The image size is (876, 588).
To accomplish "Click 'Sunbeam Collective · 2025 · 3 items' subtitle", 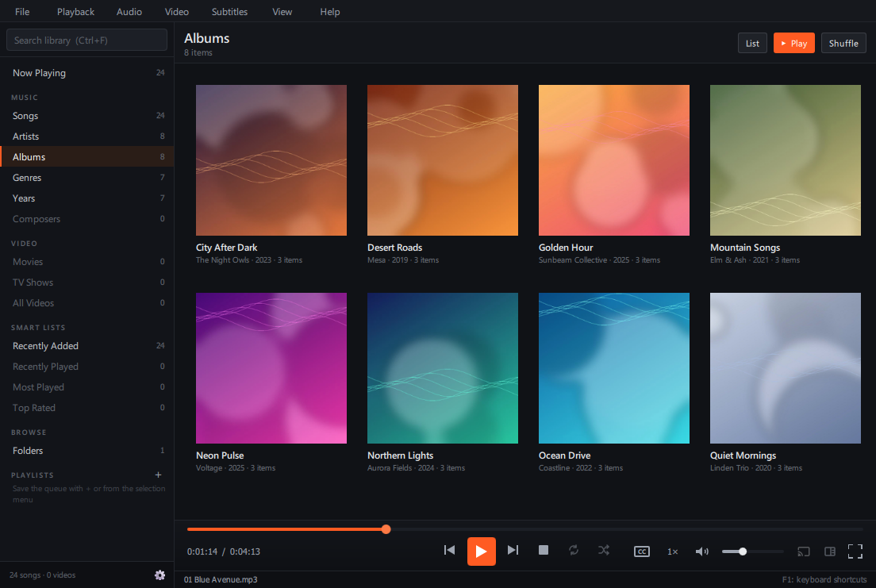I will tap(599, 260).
